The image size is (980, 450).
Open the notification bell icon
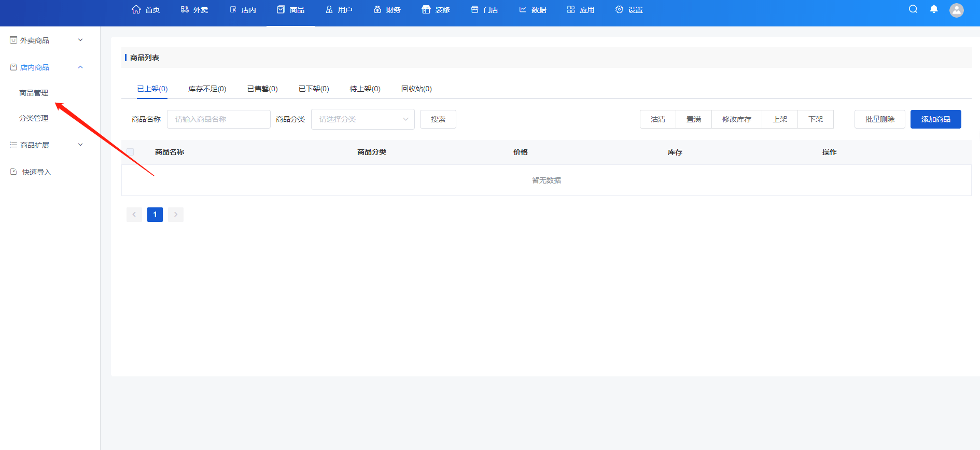934,9
